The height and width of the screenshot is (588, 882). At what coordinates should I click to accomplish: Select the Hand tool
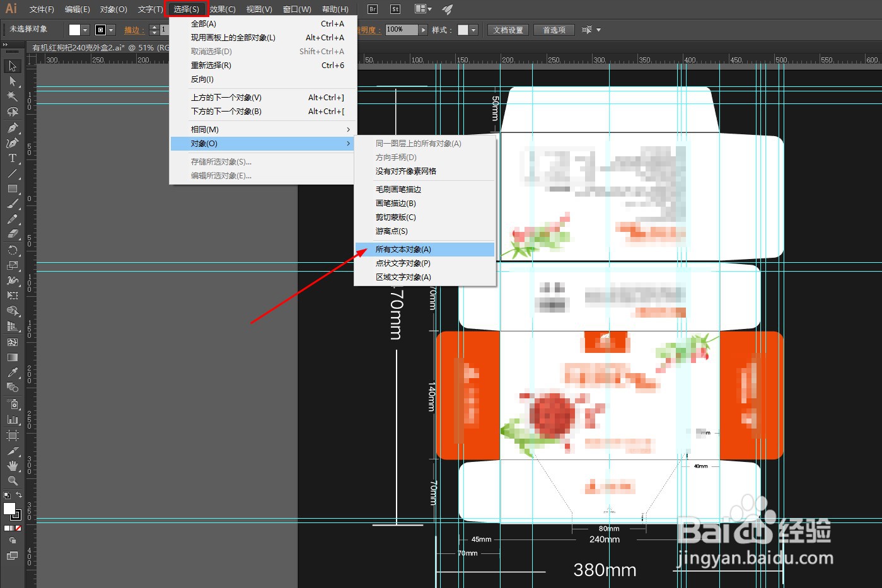coord(13,466)
